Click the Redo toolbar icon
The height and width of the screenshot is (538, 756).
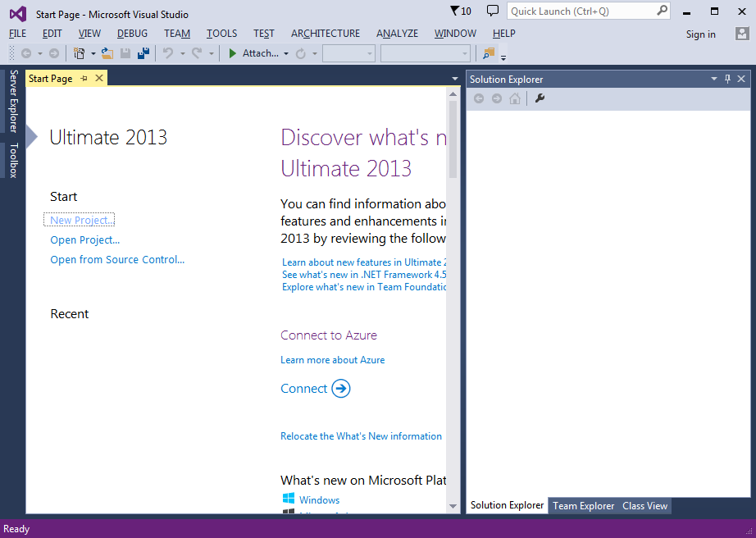[197, 53]
